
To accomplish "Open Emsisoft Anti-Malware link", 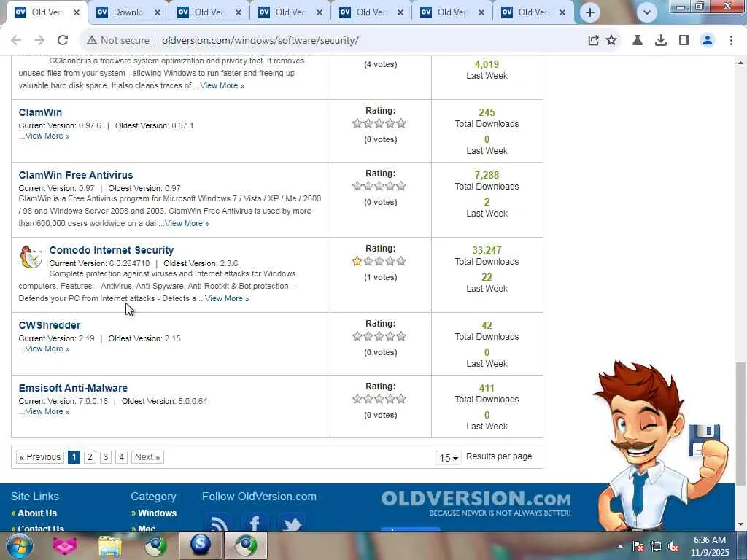I will [x=73, y=388].
